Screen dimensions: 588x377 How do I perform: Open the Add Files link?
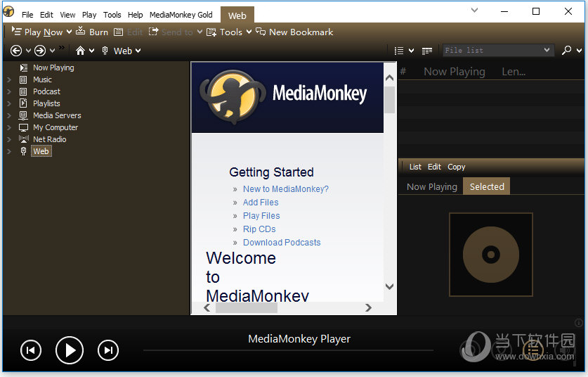[261, 203]
